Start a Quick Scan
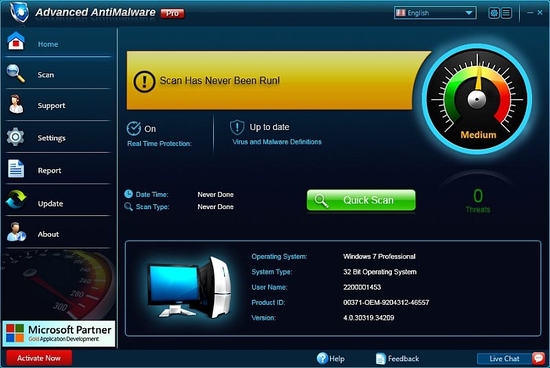Viewport: 550px width, 368px height. 361,200
